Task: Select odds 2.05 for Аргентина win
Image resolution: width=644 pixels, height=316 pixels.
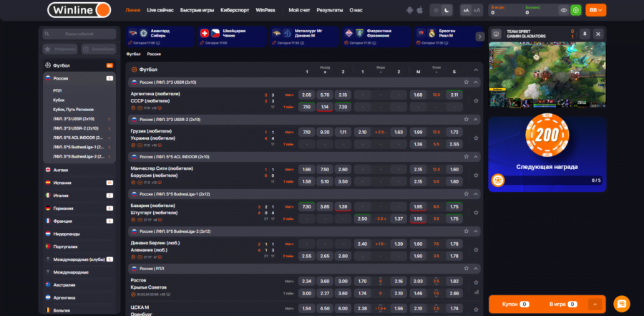Action: click(x=306, y=95)
